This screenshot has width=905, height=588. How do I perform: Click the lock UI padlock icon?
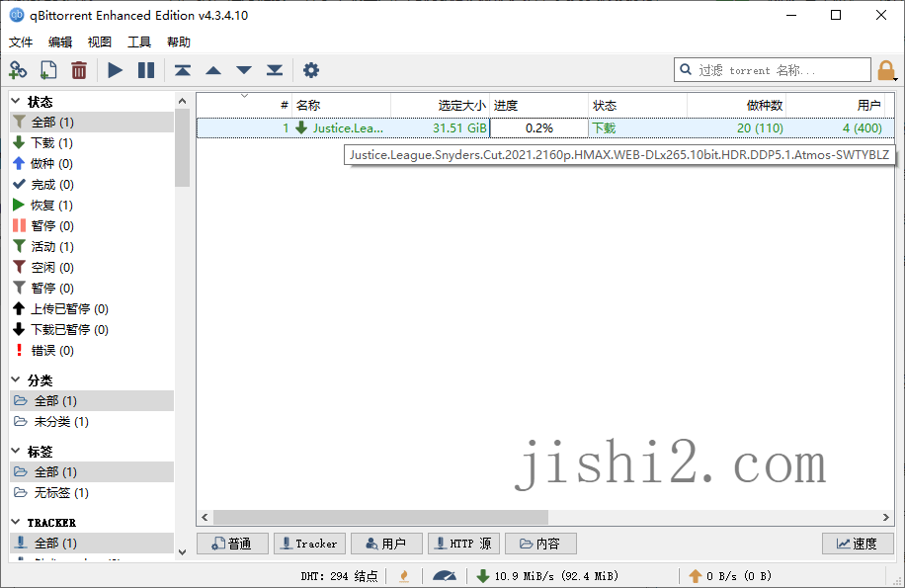(x=886, y=70)
